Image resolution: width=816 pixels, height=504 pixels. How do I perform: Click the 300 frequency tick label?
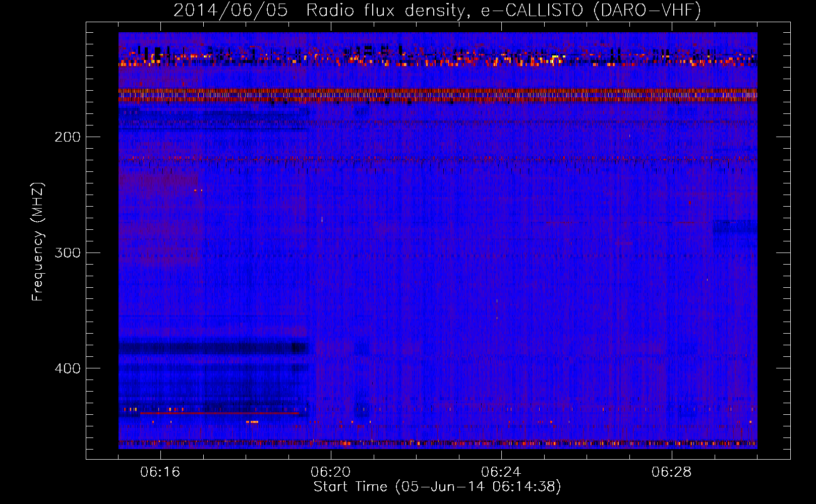click(x=68, y=253)
